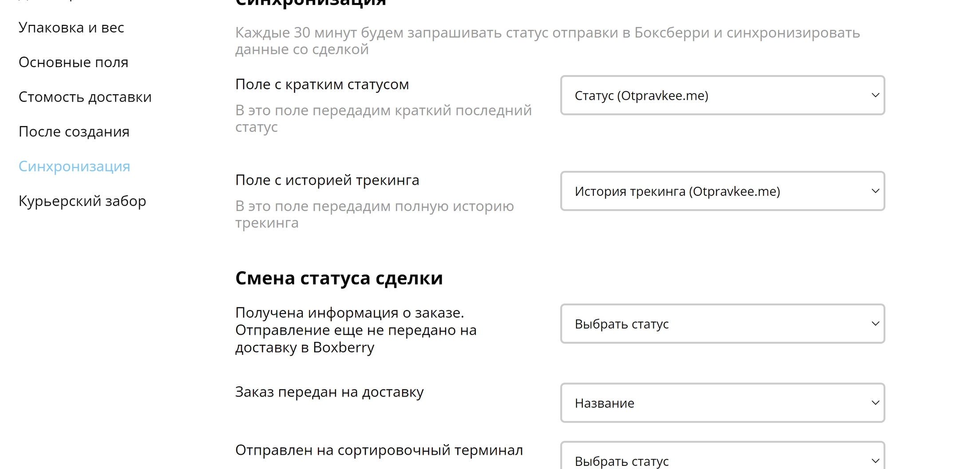Open Курьерский забор section
The image size is (980, 469).
point(82,201)
